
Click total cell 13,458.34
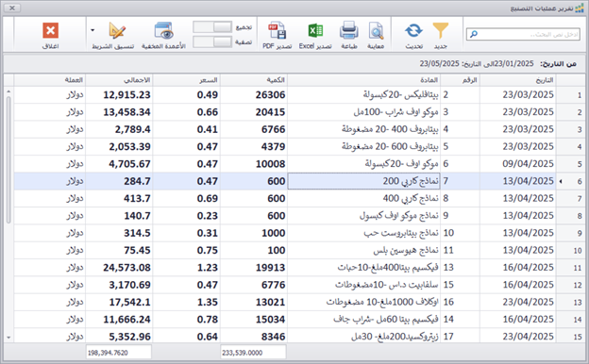[119, 112]
